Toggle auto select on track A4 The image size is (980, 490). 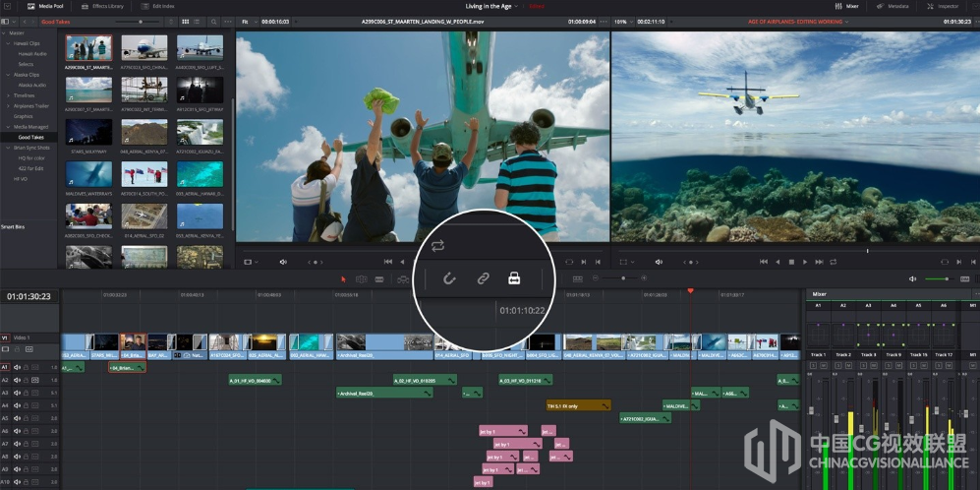(35, 405)
